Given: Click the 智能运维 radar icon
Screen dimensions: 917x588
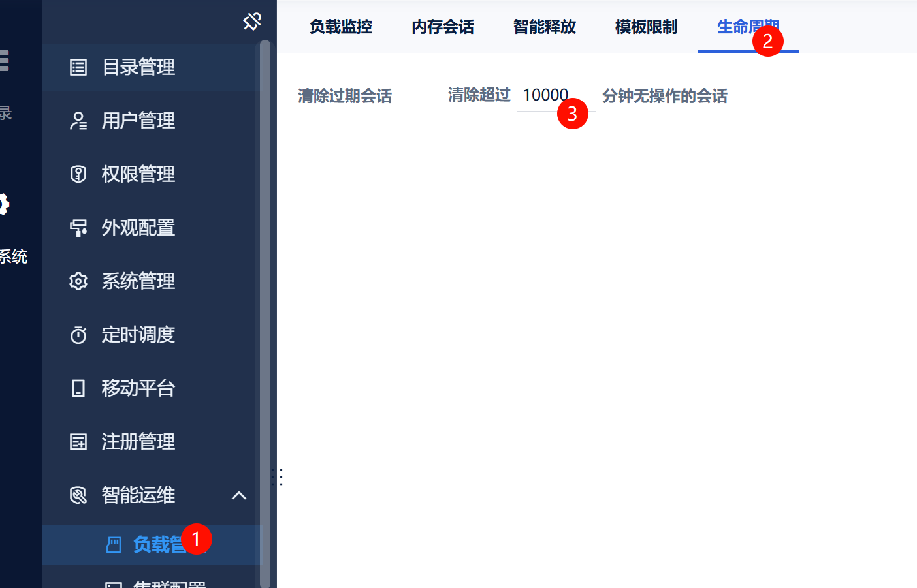Looking at the screenshot, I should 78,495.
